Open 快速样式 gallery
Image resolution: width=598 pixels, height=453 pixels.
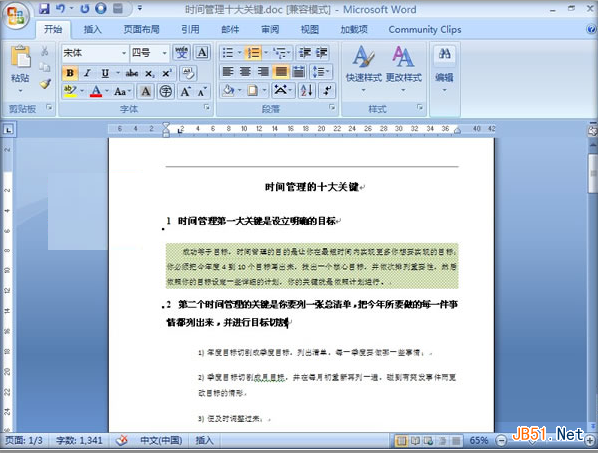tap(363, 69)
